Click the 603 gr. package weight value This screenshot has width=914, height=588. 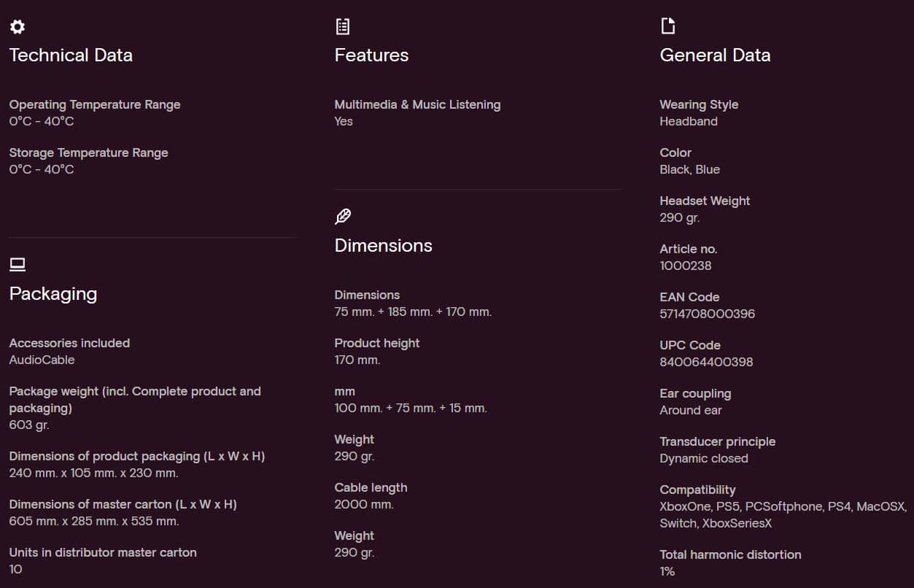(29, 425)
